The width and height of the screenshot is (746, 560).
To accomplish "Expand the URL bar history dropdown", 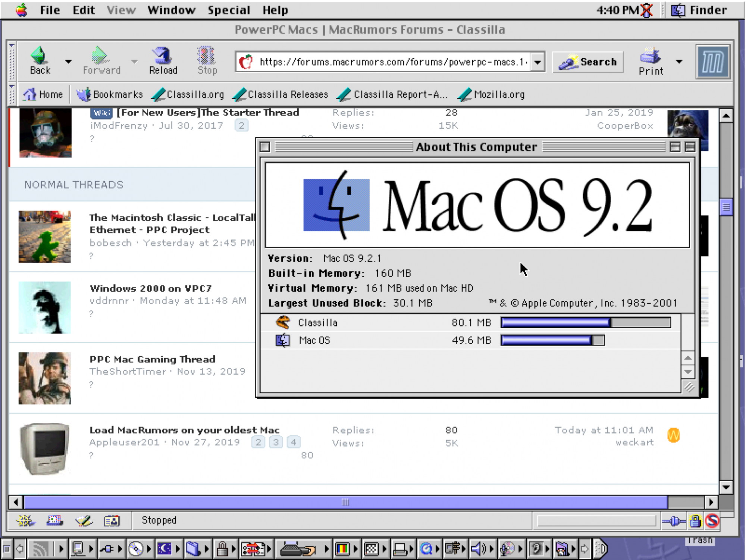I will point(537,62).
